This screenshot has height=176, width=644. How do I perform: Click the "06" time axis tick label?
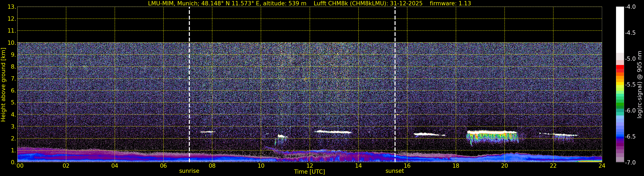(x=163, y=166)
